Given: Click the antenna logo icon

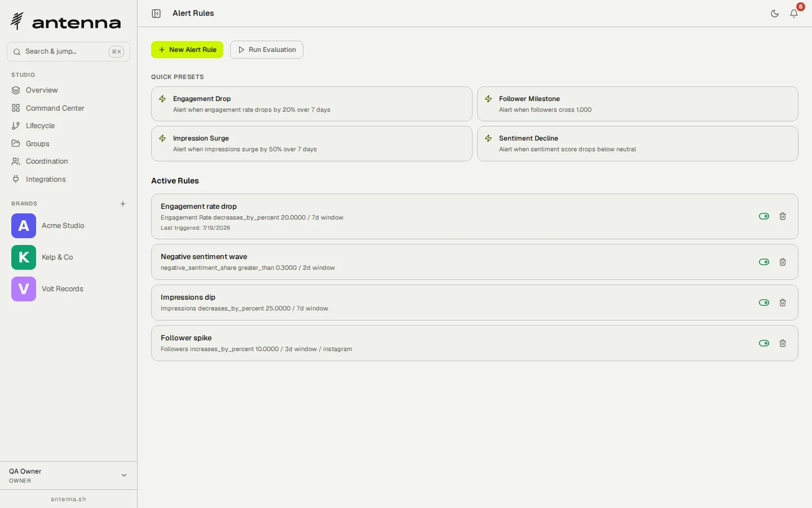Looking at the screenshot, I should pyautogui.click(x=17, y=21).
